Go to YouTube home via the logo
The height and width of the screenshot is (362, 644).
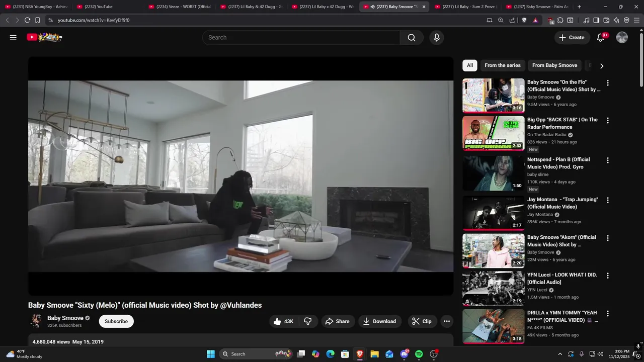tap(44, 37)
